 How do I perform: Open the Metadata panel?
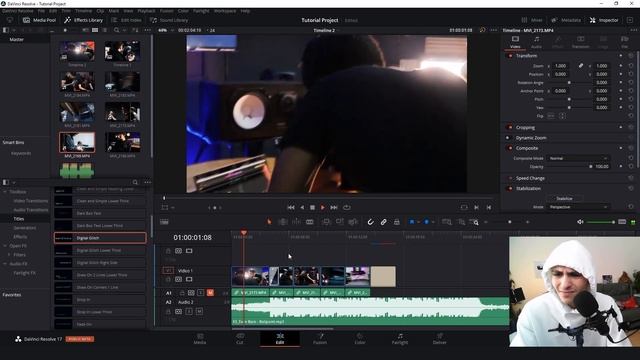[566, 20]
